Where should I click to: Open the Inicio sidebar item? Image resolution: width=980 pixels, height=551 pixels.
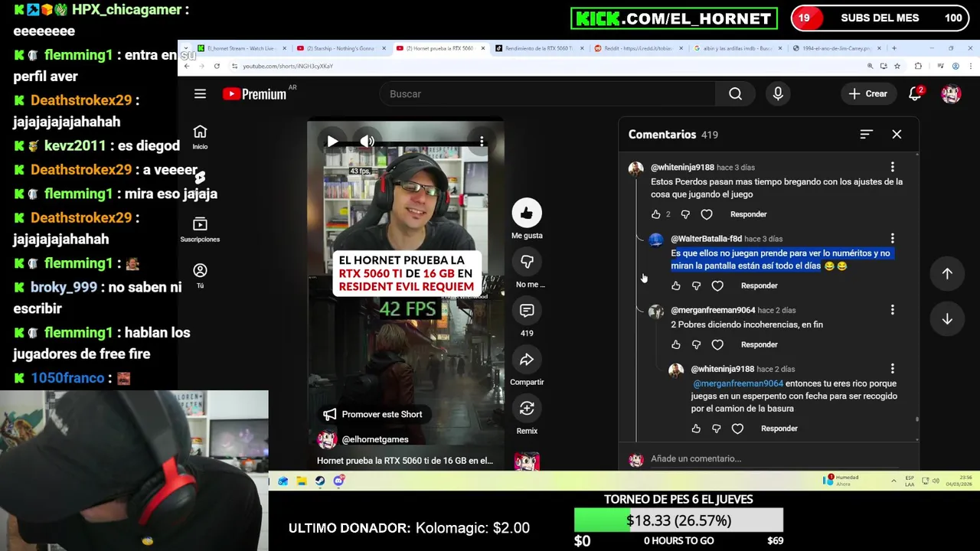tap(200, 137)
